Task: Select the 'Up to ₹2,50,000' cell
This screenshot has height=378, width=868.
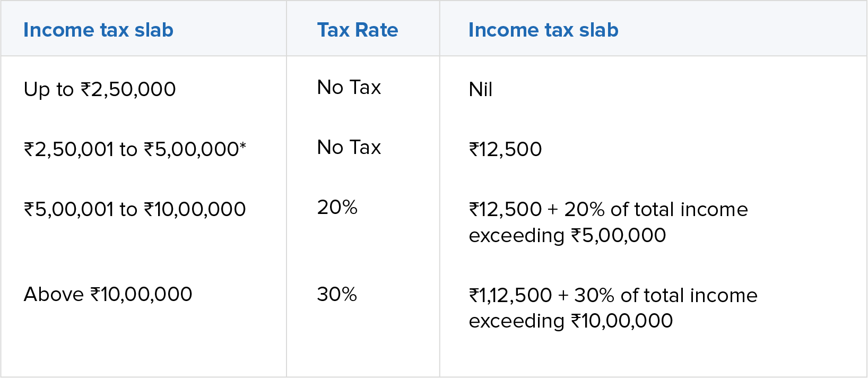Action: [x=100, y=89]
